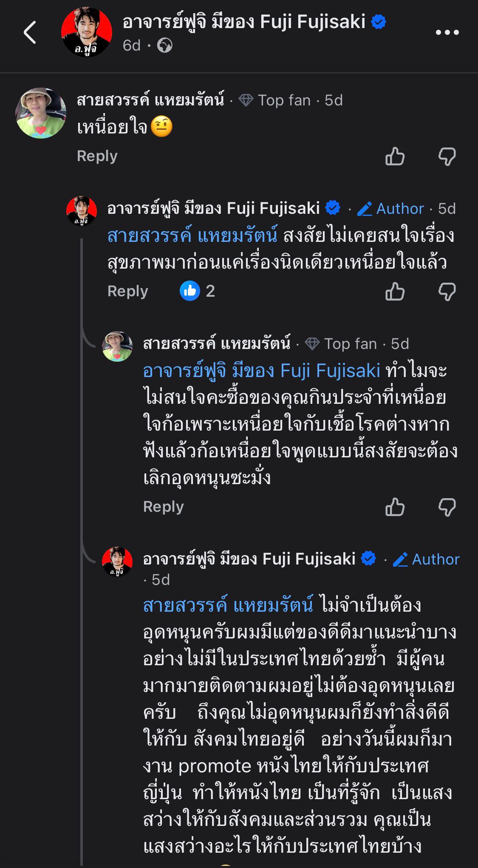Open the page profile picture in header
The width and height of the screenshot is (478, 868).
pyautogui.click(x=87, y=32)
